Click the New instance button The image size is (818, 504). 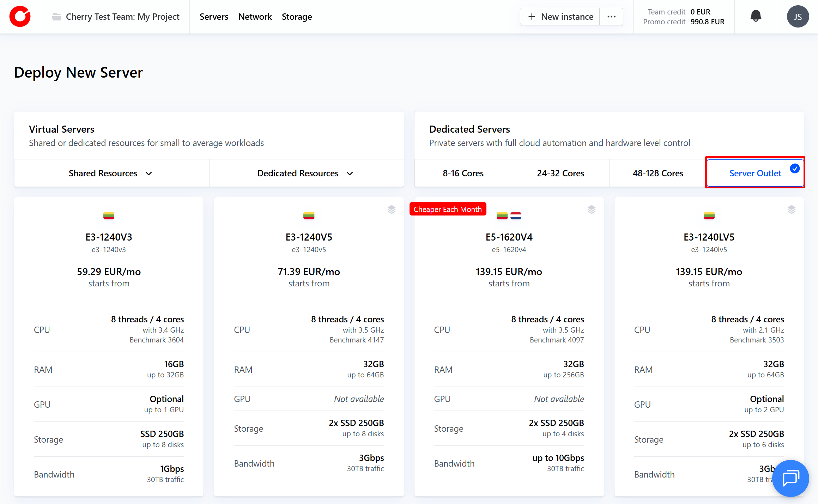tap(560, 17)
